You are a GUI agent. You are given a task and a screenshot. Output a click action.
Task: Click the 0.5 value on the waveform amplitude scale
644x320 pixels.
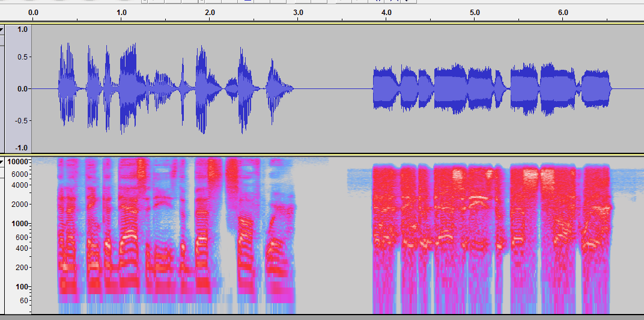(23, 57)
